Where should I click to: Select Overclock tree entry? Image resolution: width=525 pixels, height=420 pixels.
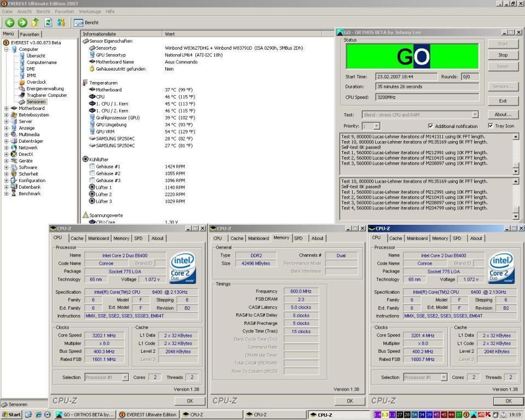pos(37,81)
